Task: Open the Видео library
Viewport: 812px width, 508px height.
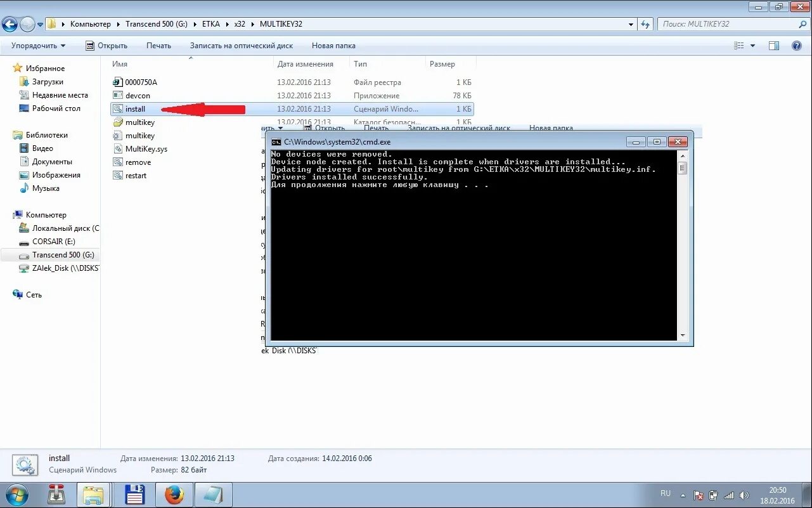Action: 42,148
